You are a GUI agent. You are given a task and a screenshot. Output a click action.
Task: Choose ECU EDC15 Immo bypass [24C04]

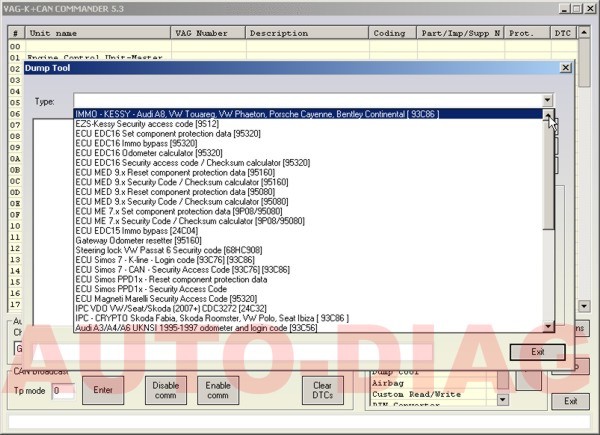click(x=308, y=231)
